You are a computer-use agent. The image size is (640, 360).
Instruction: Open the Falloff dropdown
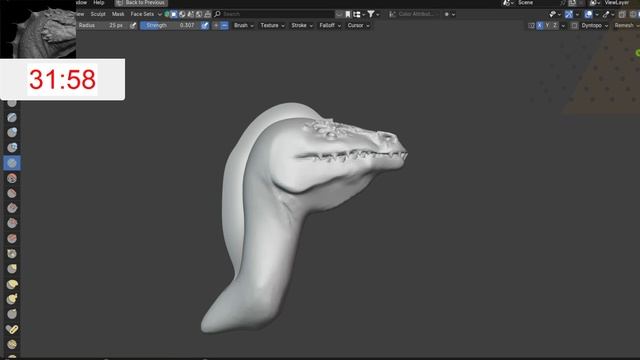pyautogui.click(x=329, y=25)
